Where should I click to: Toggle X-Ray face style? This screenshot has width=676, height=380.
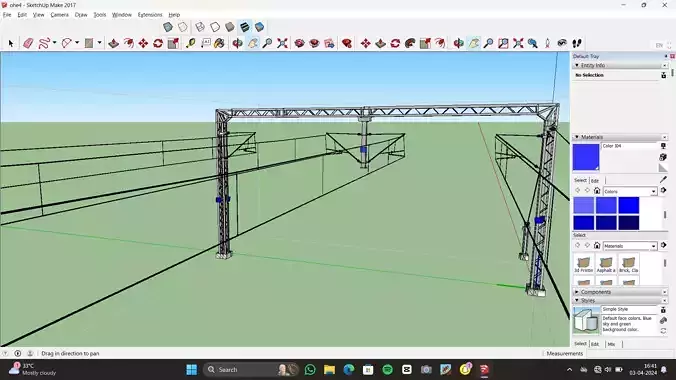pos(168,27)
